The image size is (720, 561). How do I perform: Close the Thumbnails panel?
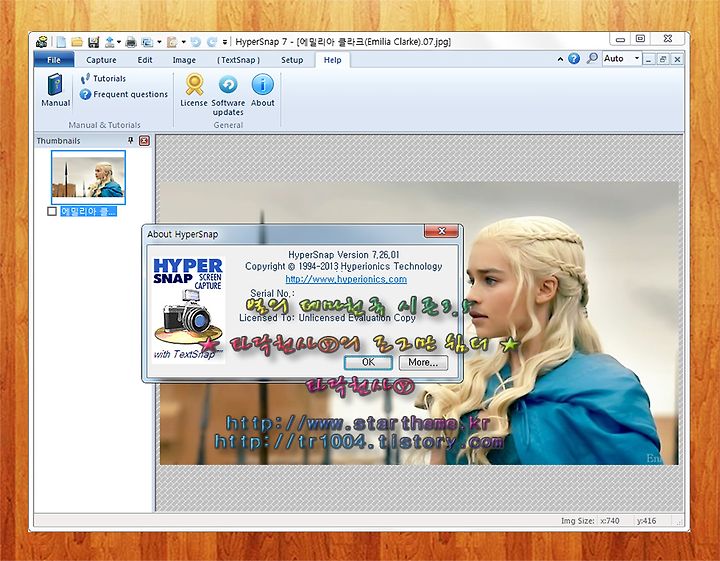click(144, 140)
